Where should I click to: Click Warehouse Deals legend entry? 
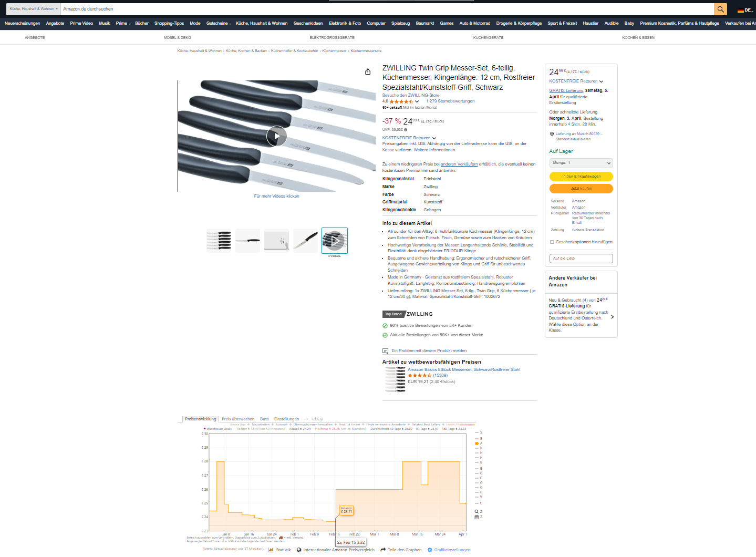(x=218, y=429)
